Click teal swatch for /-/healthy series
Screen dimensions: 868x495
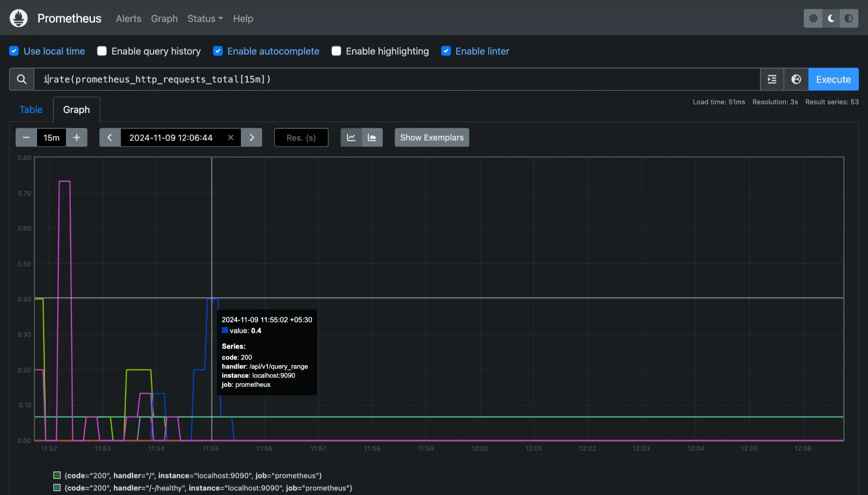pyautogui.click(x=57, y=488)
